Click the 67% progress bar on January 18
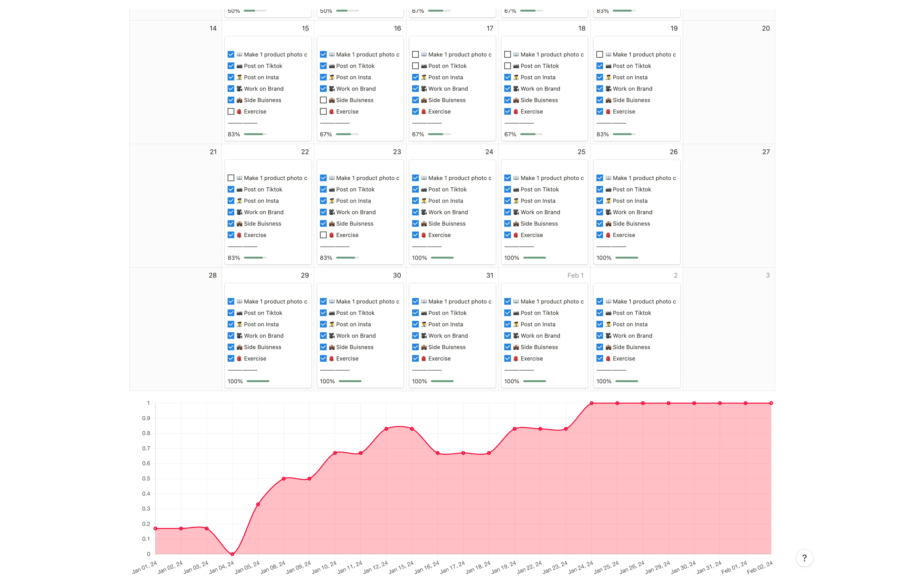The height and width of the screenshot is (588, 905). 531,134
